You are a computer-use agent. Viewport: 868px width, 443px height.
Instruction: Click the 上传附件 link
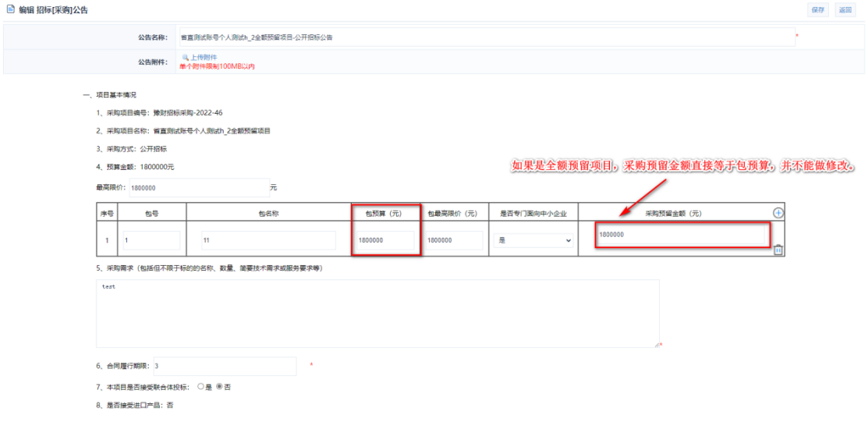(x=204, y=58)
